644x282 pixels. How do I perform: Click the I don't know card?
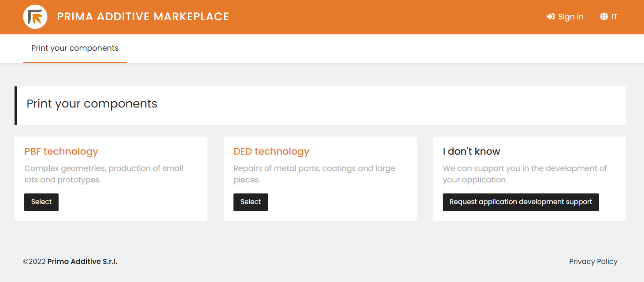pyautogui.click(x=529, y=178)
